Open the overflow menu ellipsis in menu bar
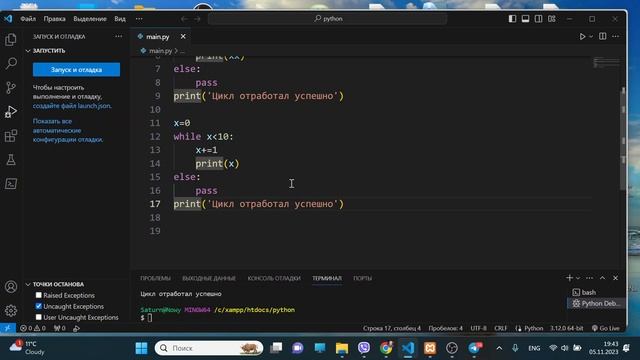 [x=139, y=19]
